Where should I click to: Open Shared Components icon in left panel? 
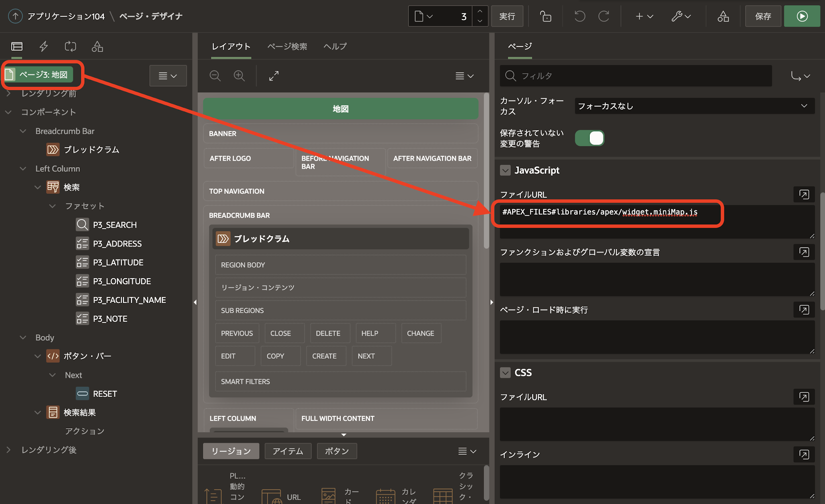pos(97,46)
